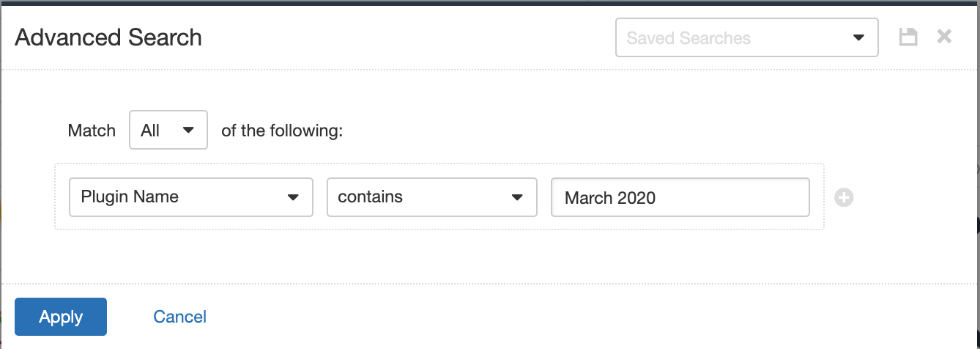
Task: Expand the Match 'All' dropdown
Action: click(x=168, y=131)
